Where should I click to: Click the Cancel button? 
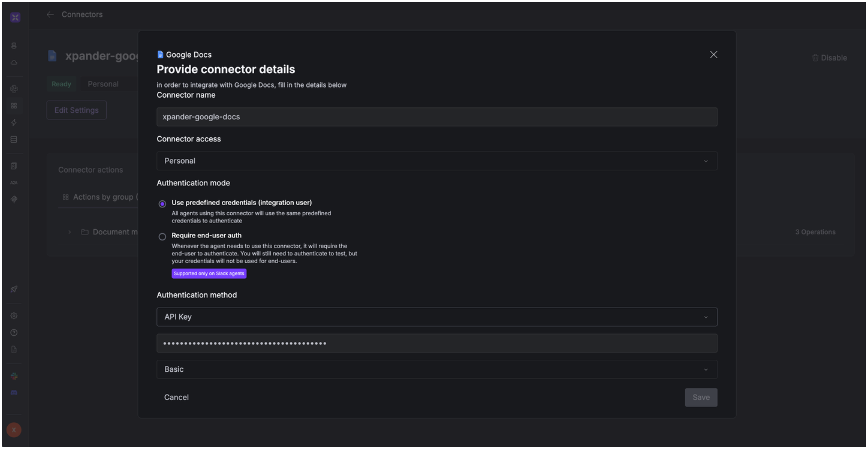(x=176, y=397)
